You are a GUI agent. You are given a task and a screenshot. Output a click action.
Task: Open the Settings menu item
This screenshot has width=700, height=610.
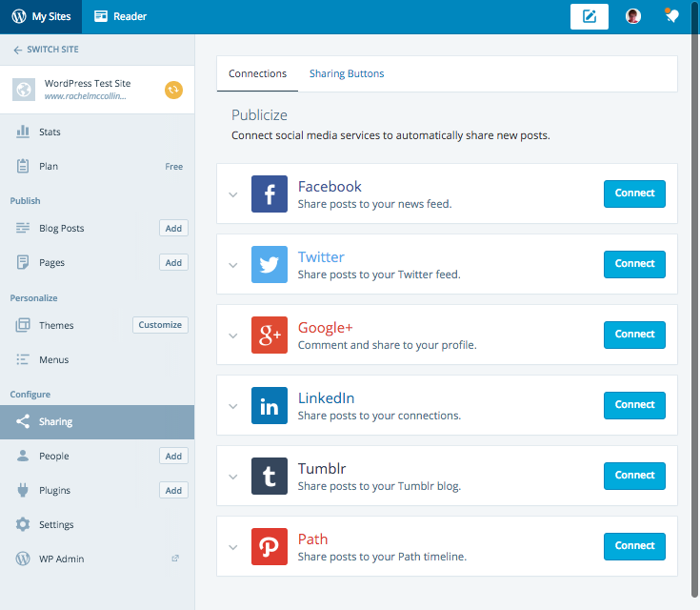coord(97,524)
